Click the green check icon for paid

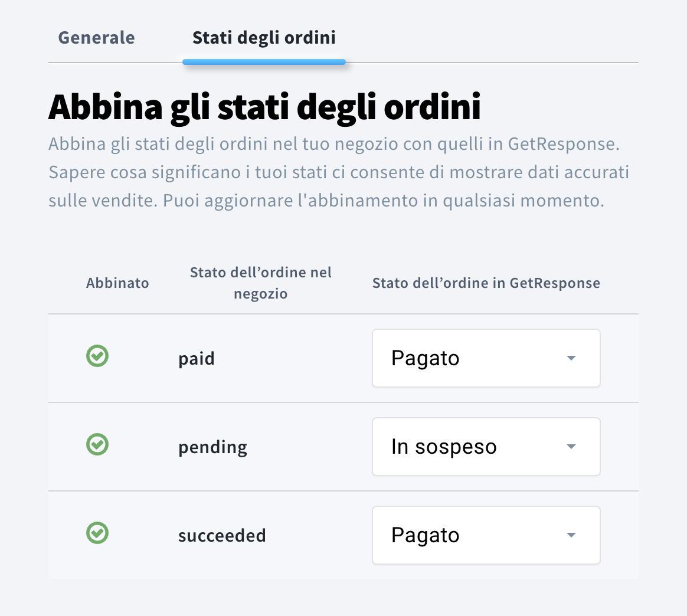click(x=97, y=356)
